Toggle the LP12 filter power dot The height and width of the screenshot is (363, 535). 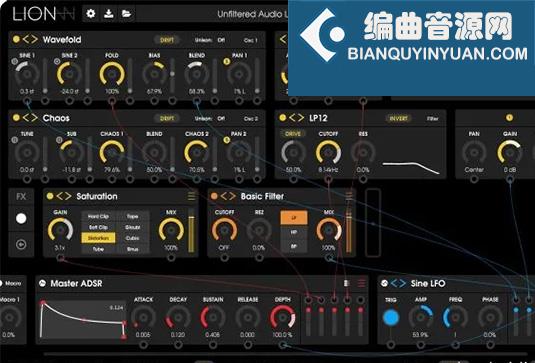click(283, 118)
